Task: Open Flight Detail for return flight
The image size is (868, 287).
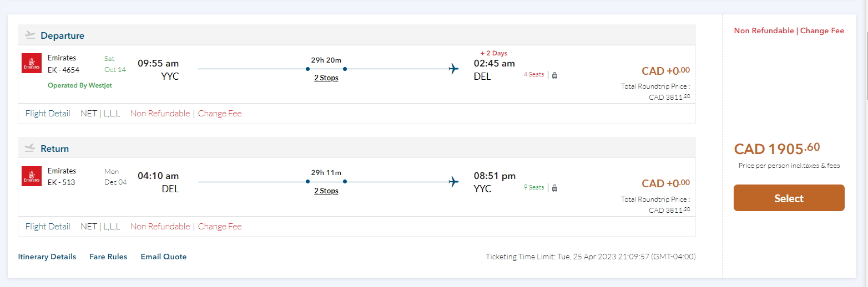Action: [48, 227]
